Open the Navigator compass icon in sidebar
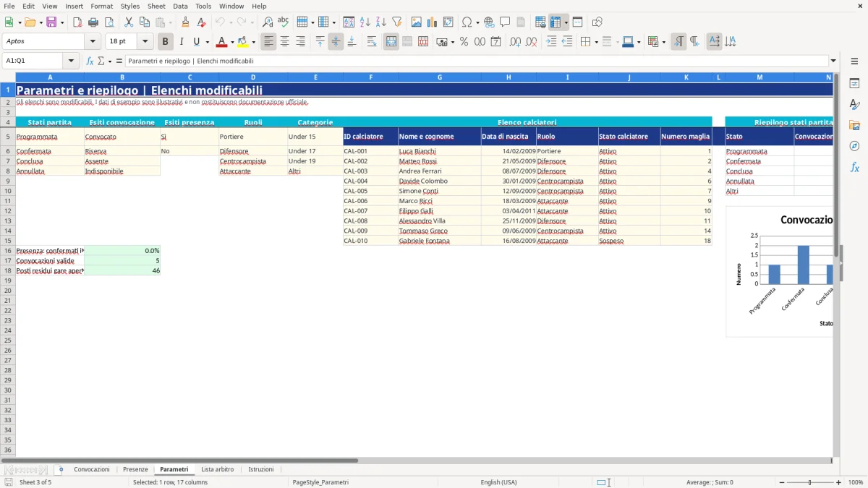 [x=854, y=146]
